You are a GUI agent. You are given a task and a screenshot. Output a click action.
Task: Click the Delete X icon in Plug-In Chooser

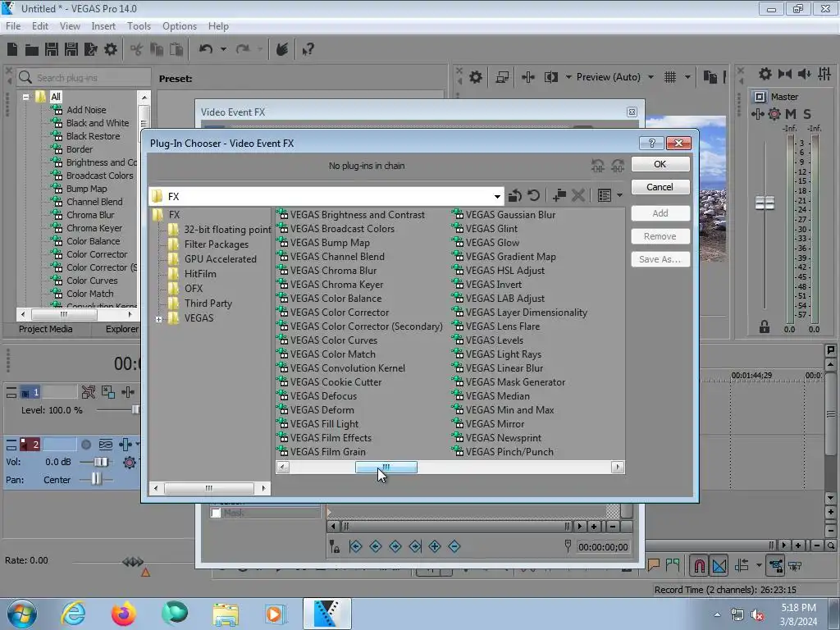[x=578, y=195]
